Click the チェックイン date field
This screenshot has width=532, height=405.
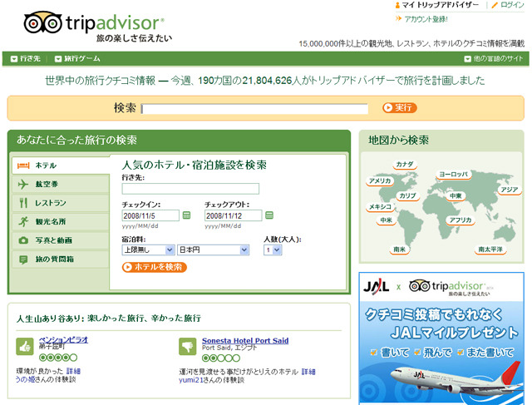click(x=150, y=215)
